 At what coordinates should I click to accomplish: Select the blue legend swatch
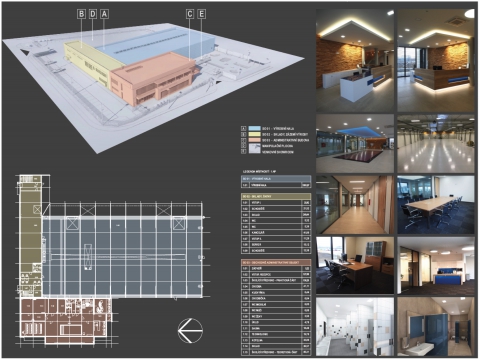tap(255, 128)
